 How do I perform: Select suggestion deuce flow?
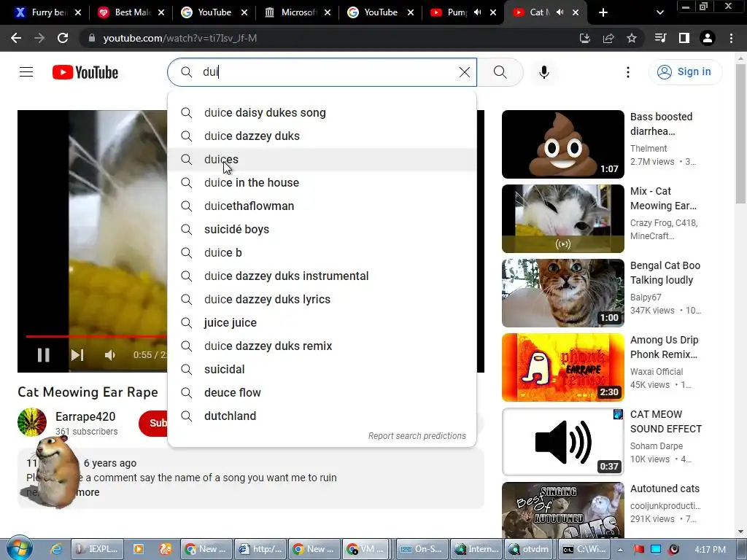click(322, 392)
